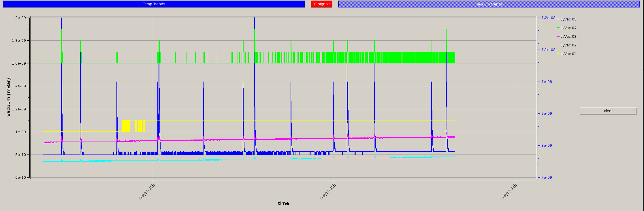
Task: Click the "time" x-axis title
Action: click(283, 204)
